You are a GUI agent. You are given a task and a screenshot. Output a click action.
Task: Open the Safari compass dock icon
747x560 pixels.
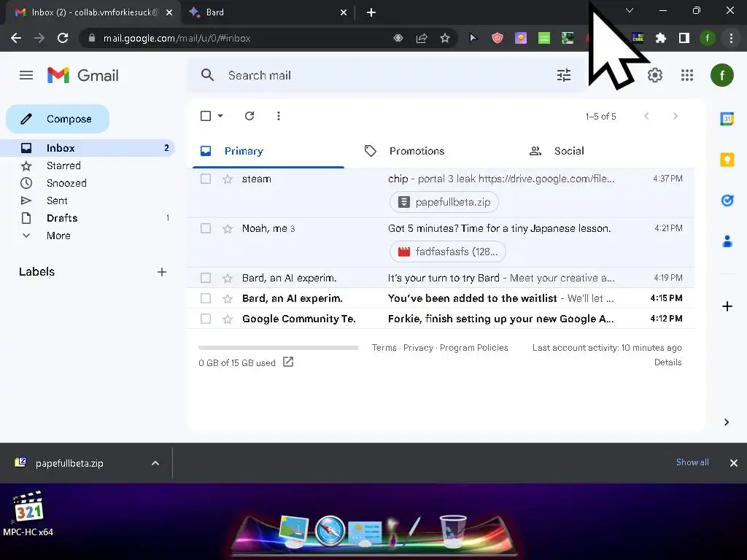(x=330, y=530)
